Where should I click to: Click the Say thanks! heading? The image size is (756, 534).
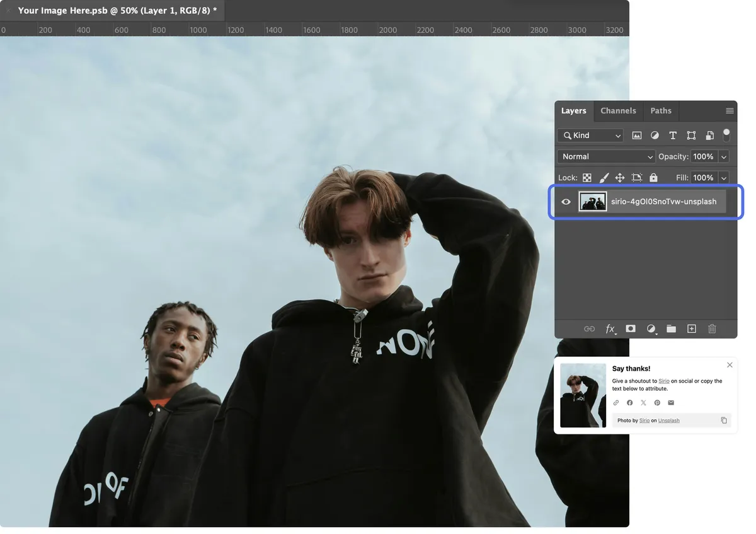(631, 369)
